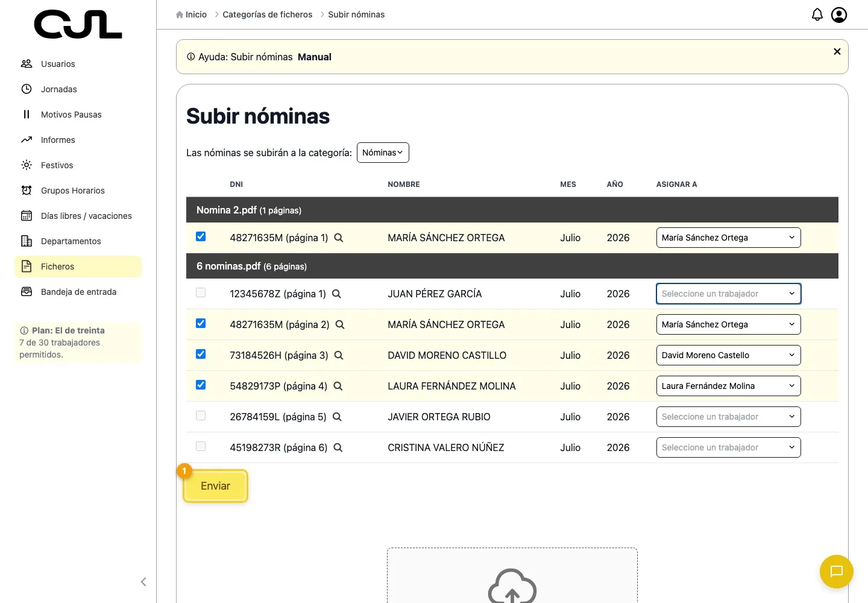Go to Inicio home breadcrumb
Viewport: 868px width, 603px height.
pos(191,14)
